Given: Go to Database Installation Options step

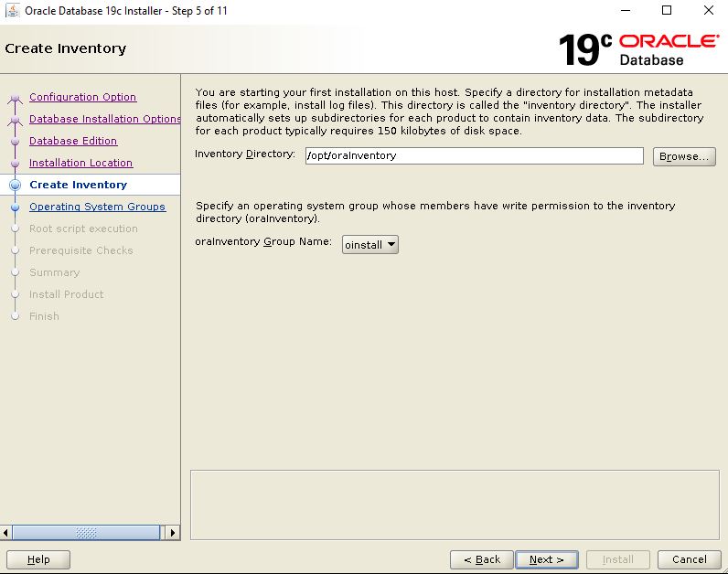Looking at the screenshot, I should coord(104,119).
